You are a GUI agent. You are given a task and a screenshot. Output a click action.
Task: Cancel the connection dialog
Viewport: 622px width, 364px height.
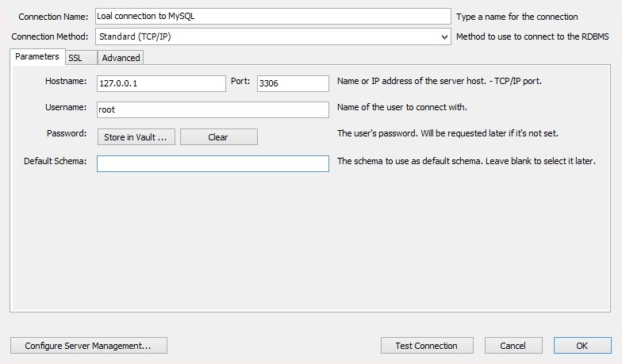[x=513, y=346]
